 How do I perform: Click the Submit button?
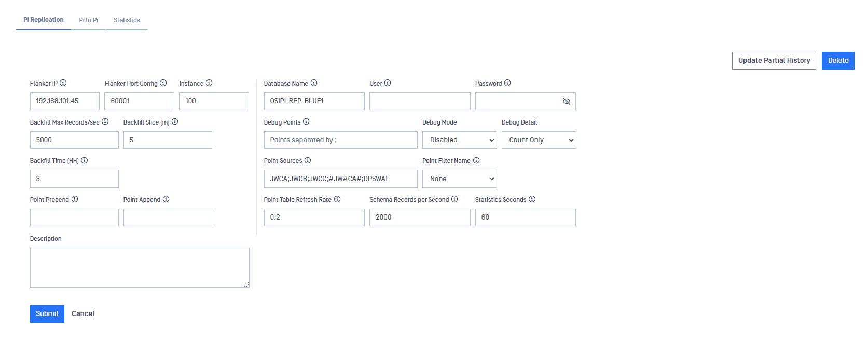(x=47, y=314)
